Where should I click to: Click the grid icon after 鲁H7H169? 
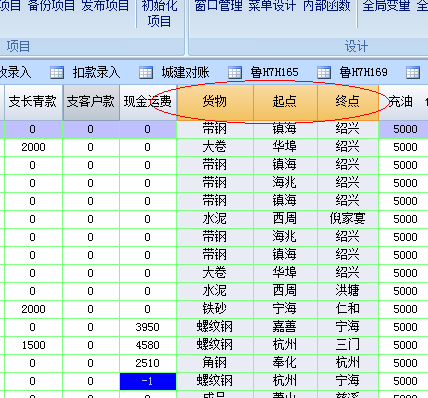413,72
